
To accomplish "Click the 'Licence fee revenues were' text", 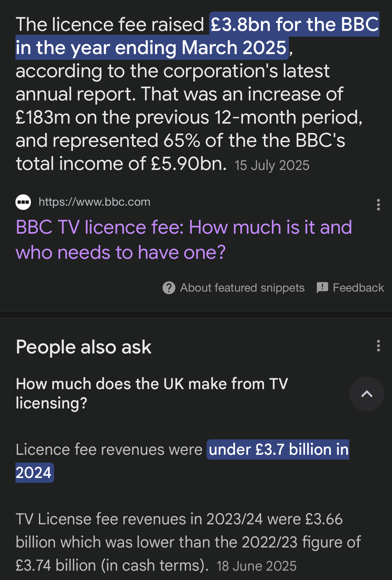I will (109, 450).
